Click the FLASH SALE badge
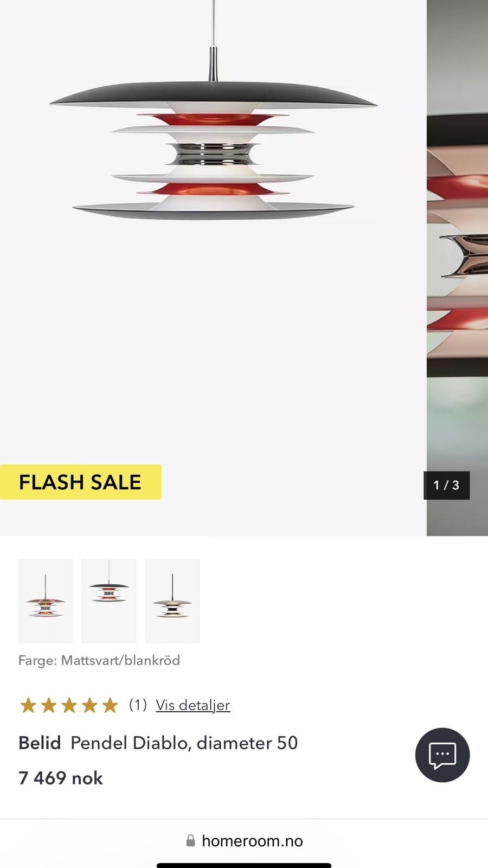488x868 pixels. [80, 482]
